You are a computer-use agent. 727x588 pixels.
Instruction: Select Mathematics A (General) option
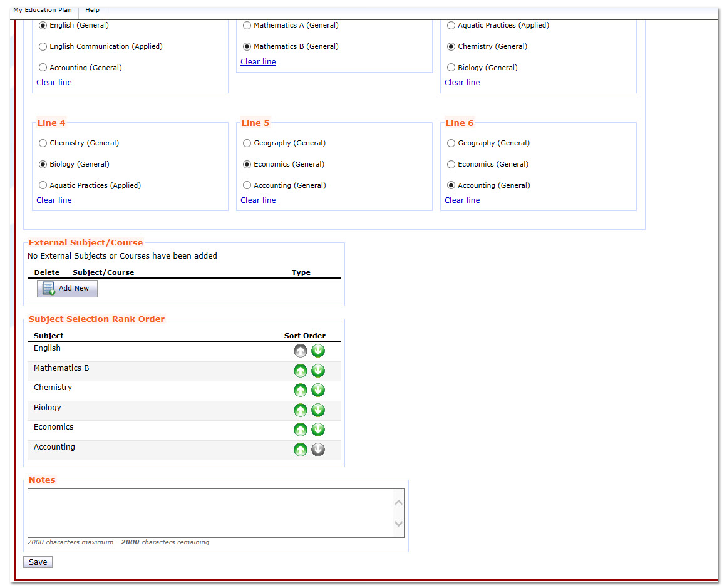247,25
